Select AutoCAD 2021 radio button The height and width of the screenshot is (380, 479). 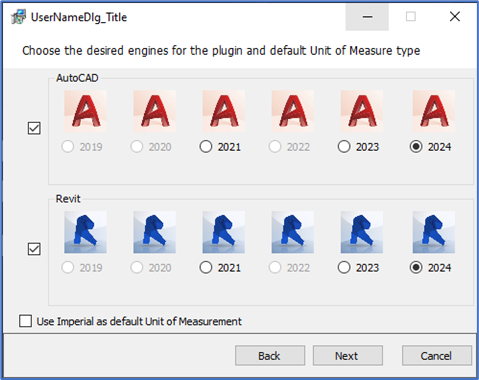(206, 147)
